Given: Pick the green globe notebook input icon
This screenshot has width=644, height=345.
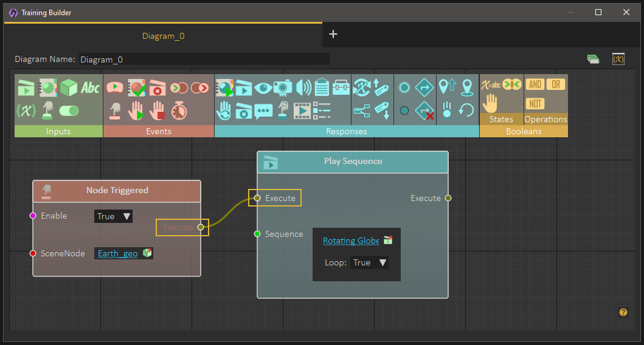Looking at the screenshot, I should click(x=47, y=87).
